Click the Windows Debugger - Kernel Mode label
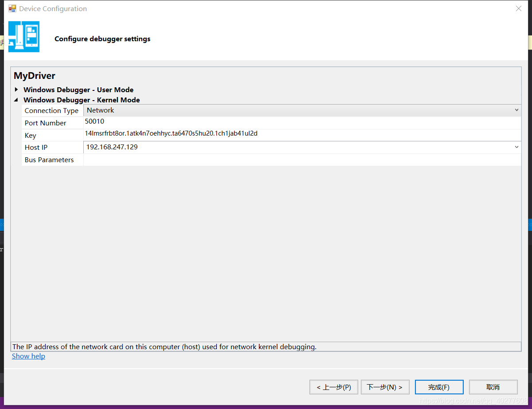 click(x=82, y=100)
